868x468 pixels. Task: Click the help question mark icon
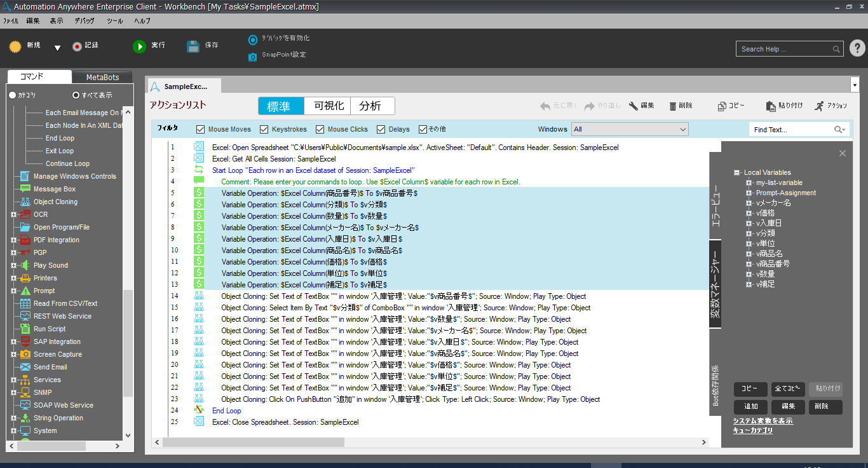click(x=857, y=48)
